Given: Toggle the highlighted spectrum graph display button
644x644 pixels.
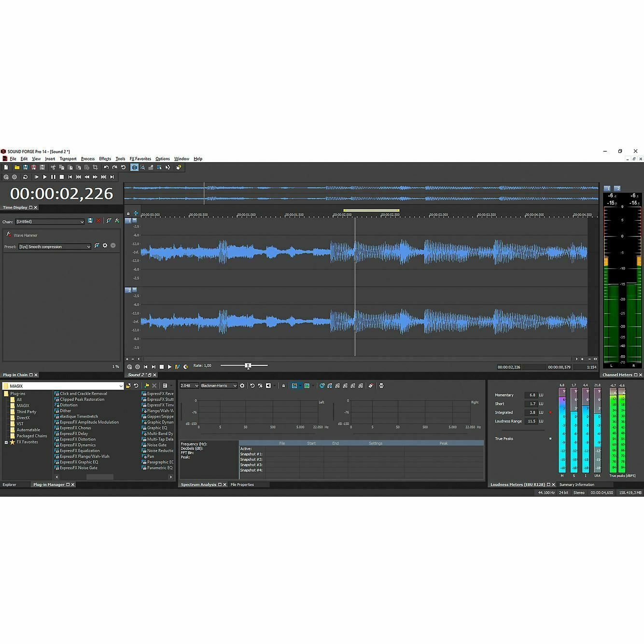Looking at the screenshot, I should click(294, 386).
